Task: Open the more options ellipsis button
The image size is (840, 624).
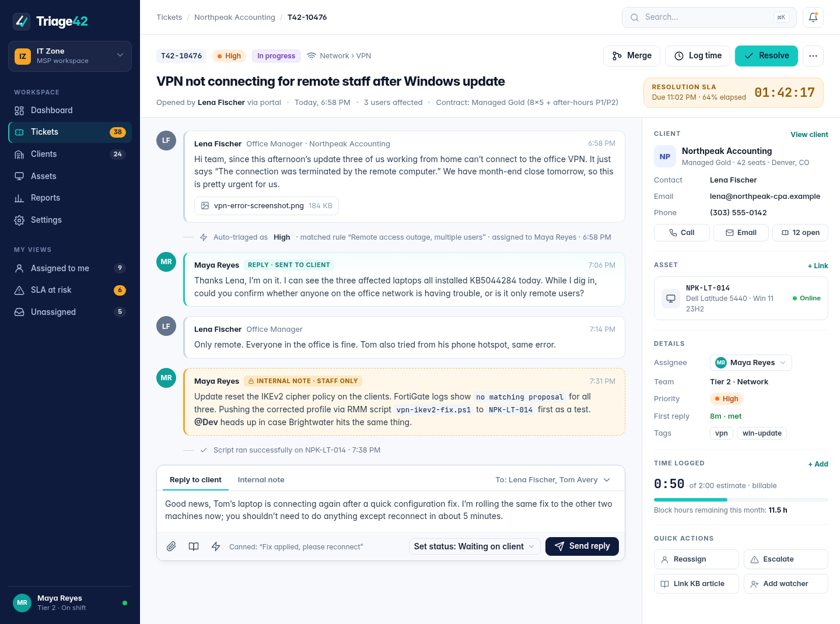Action: [x=813, y=56]
